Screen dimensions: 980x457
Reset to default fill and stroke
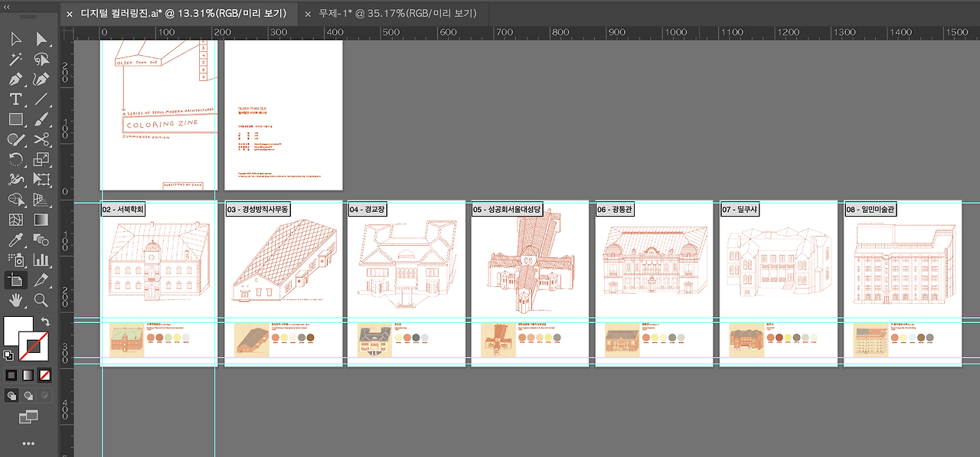[8, 355]
